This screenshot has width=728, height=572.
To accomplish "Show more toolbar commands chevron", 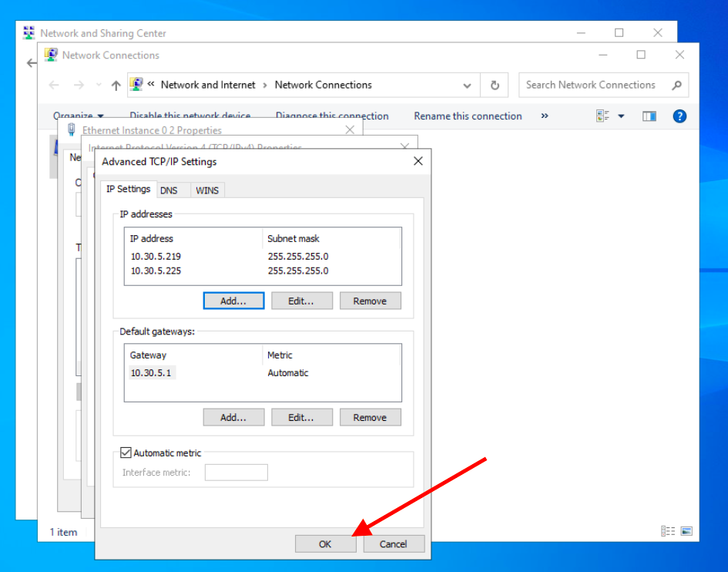I will click(x=545, y=116).
